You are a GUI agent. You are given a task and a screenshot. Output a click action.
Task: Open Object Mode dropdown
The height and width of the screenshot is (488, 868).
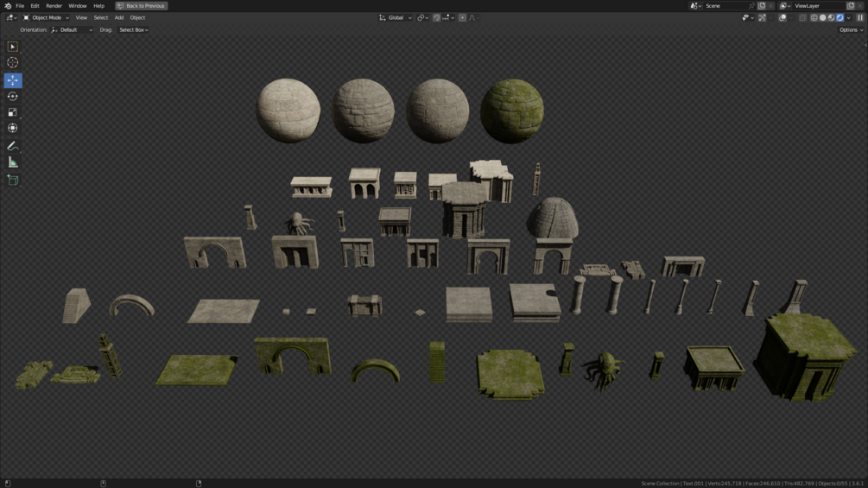pos(46,17)
